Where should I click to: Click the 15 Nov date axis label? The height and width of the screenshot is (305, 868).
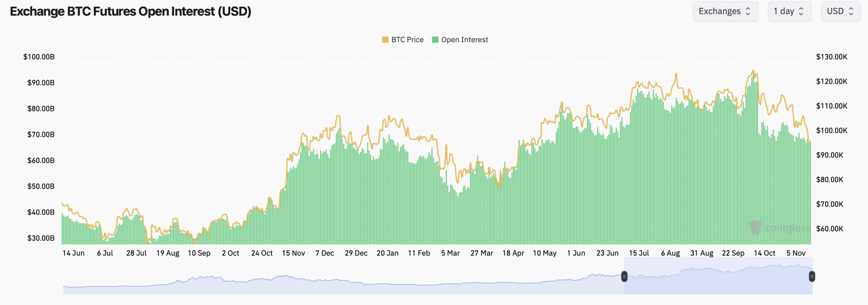[294, 253]
